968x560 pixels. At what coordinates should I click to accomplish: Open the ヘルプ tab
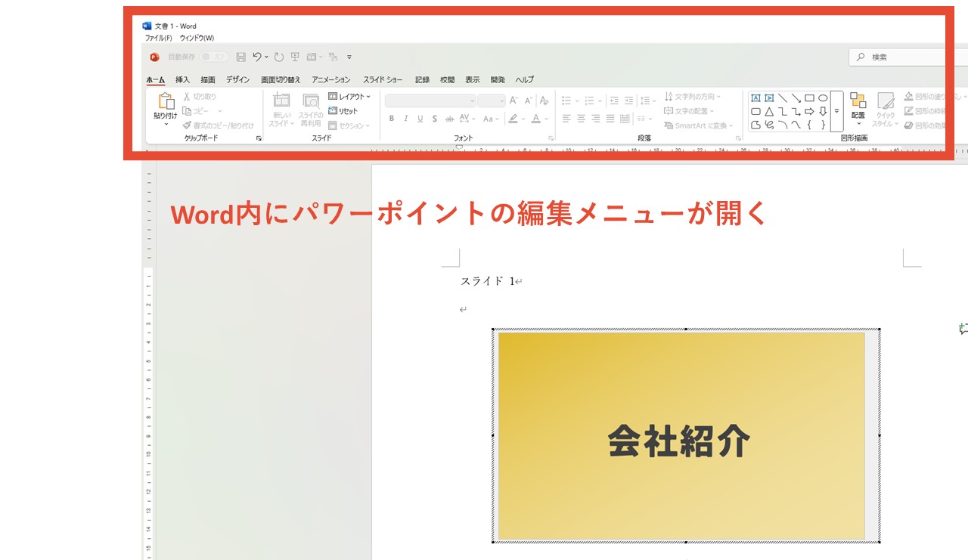point(525,79)
